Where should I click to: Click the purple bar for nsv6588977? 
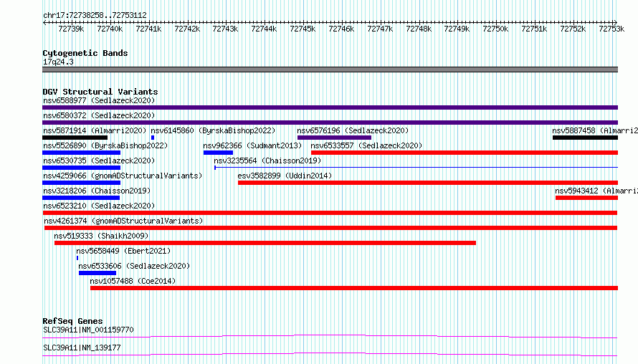[330, 107]
